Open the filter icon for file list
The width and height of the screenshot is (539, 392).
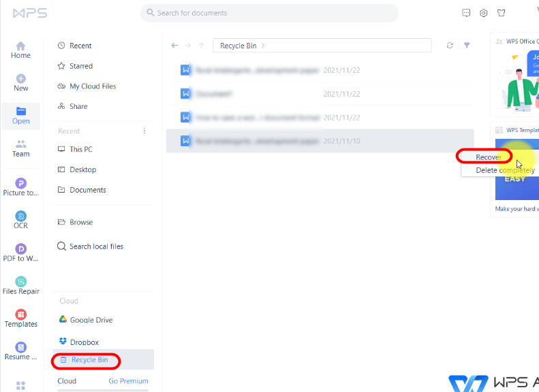click(467, 46)
